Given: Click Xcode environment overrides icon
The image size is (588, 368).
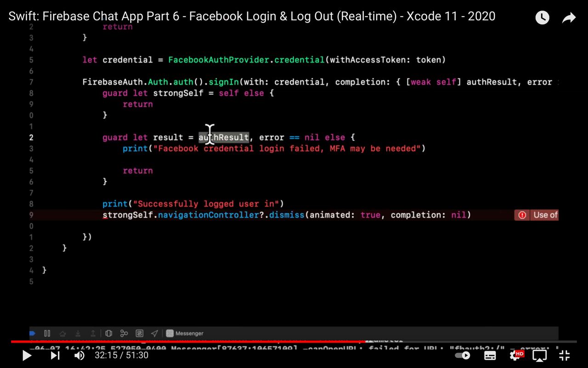Looking at the screenshot, I should tap(140, 333).
